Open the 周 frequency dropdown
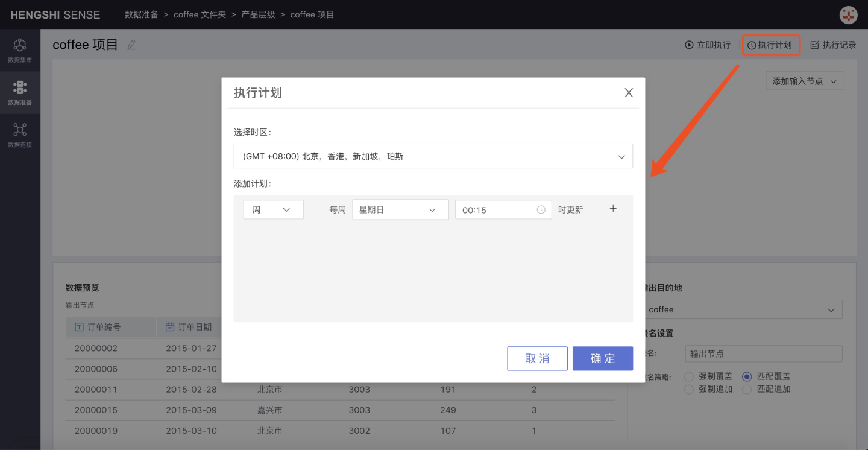868x450 pixels. (273, 210)
